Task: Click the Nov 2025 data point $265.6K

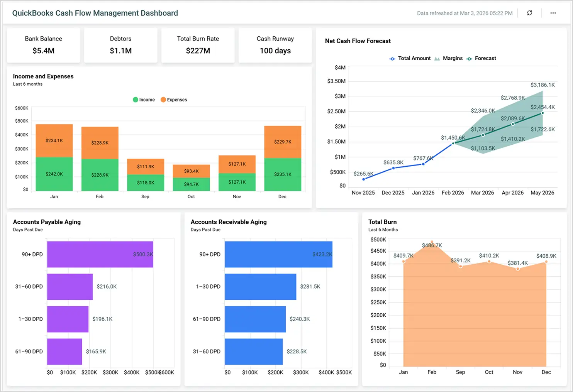Action: tap(363, 179)
